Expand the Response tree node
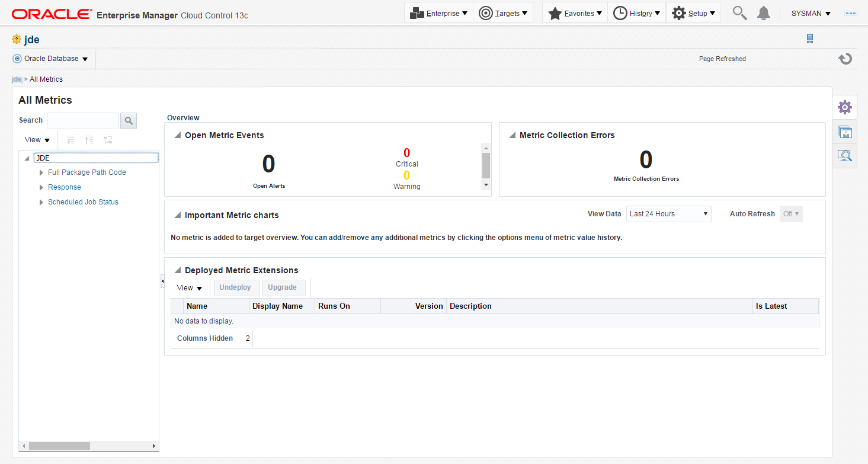868x464 pixels. pyautogui.click(x=41, y=187)
